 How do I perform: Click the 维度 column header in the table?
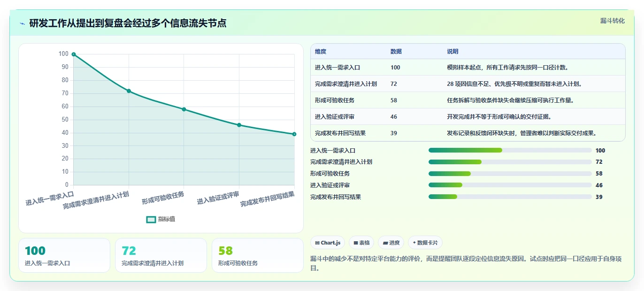pyautogui.click(x=321, y=52)
